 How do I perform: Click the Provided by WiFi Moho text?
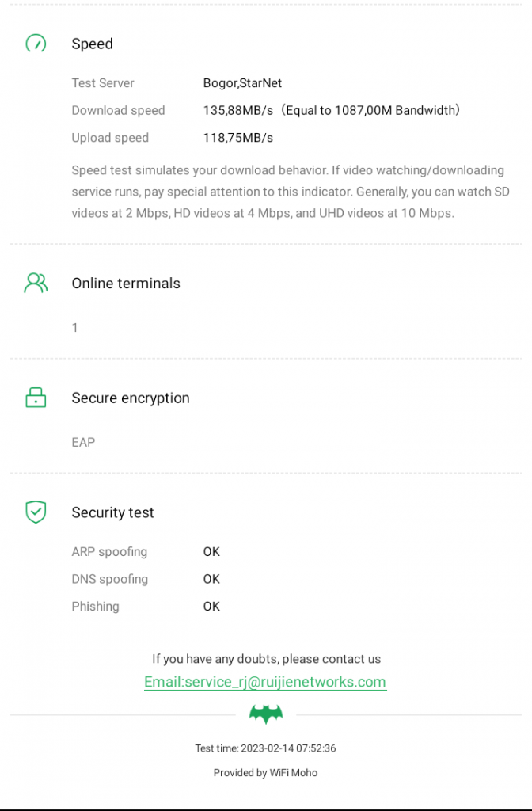pos(265,773)
